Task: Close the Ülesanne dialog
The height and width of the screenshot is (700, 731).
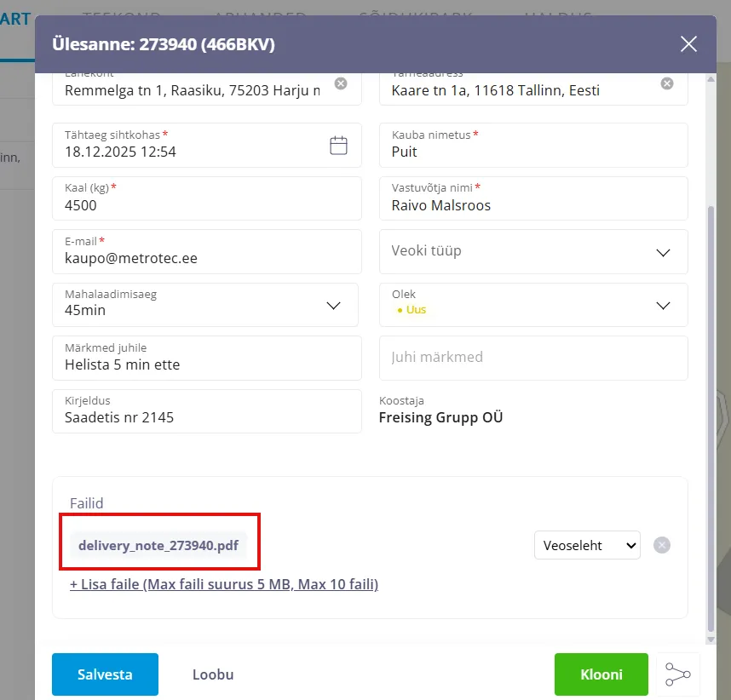Action: [688, 44]
